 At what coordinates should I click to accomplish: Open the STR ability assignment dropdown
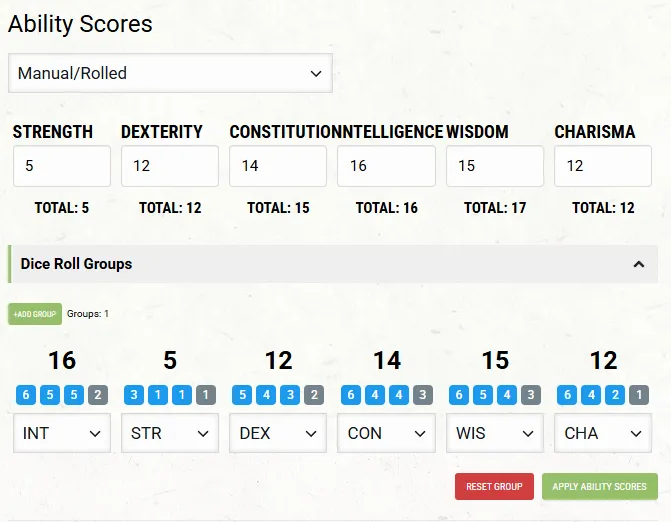pos(170,433)
